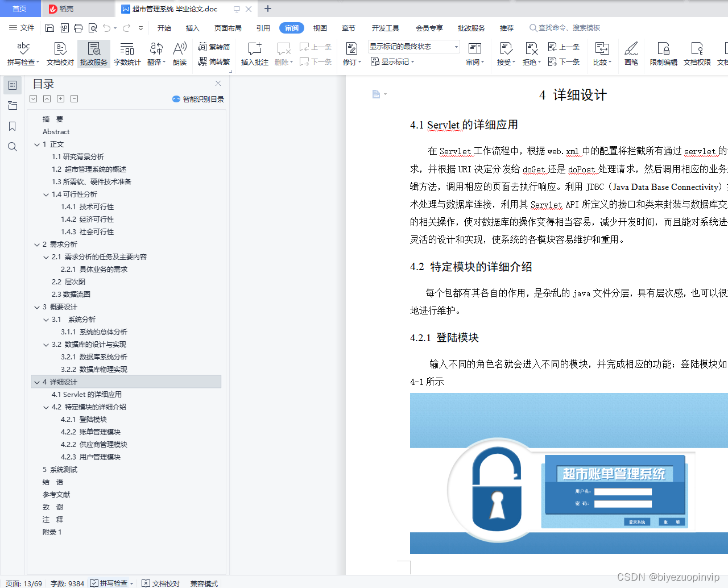Select 参考文献 in the outline
Image resolution: width=728 pixels, height=588 pixels.
[56, 495]
